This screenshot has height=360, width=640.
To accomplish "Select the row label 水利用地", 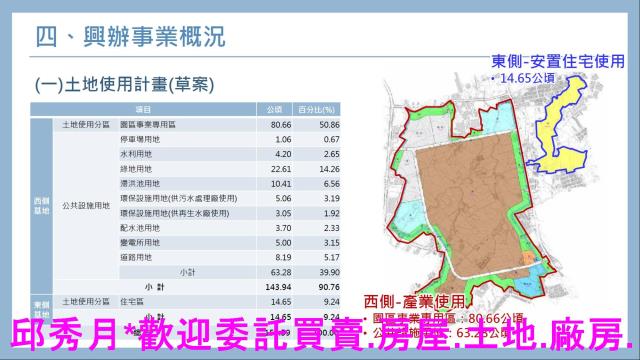I will [136, 154].
